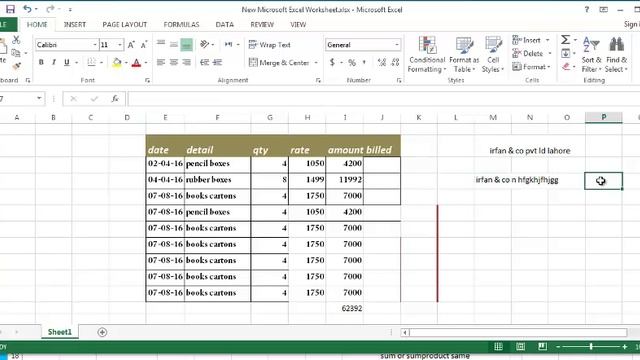Screen dimensions: 640x360
Task: Click Insert cells button
Action: click(528, 40)
